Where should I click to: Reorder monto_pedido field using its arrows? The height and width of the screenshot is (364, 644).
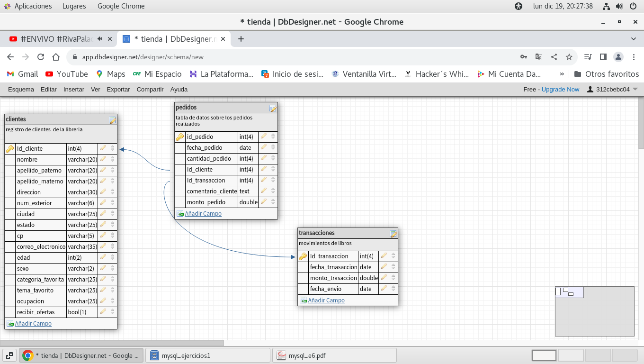coord(273,202)
